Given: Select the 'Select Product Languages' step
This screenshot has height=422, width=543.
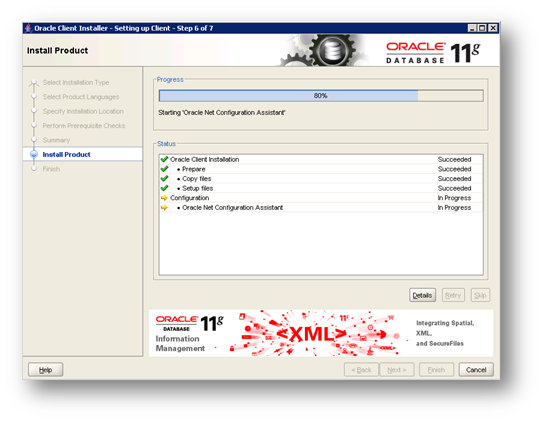Looking at the screenshot, I should (81, 97).
